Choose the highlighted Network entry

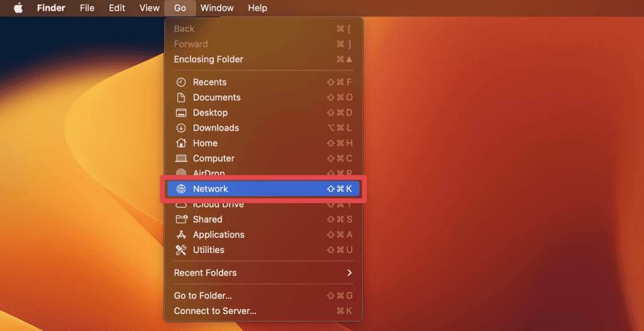264,189
